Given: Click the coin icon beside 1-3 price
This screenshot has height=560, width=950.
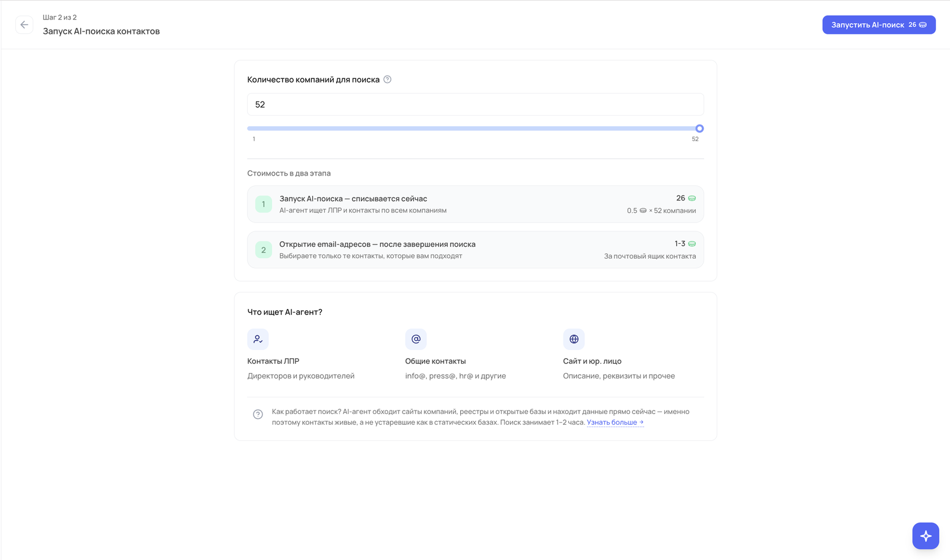Looking at the screenshot, I should tap(692, 244).
